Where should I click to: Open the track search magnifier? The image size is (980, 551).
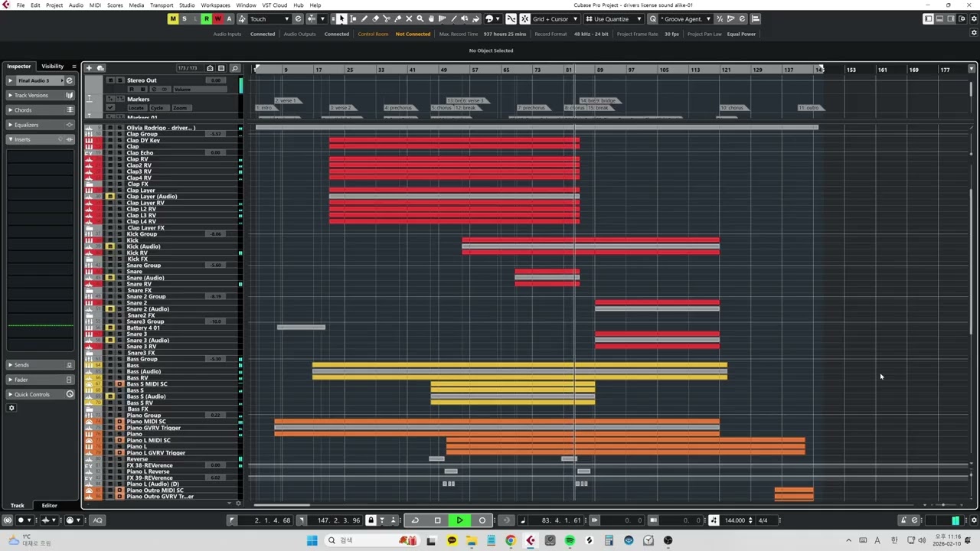[x=235, y=68]
